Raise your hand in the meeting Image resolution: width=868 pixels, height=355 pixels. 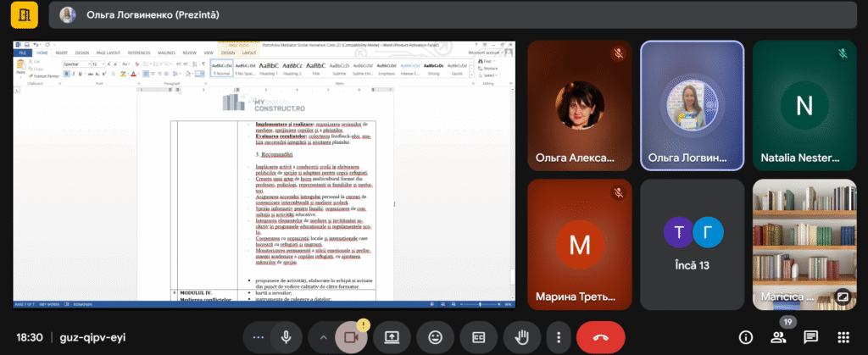pos(521,337)
